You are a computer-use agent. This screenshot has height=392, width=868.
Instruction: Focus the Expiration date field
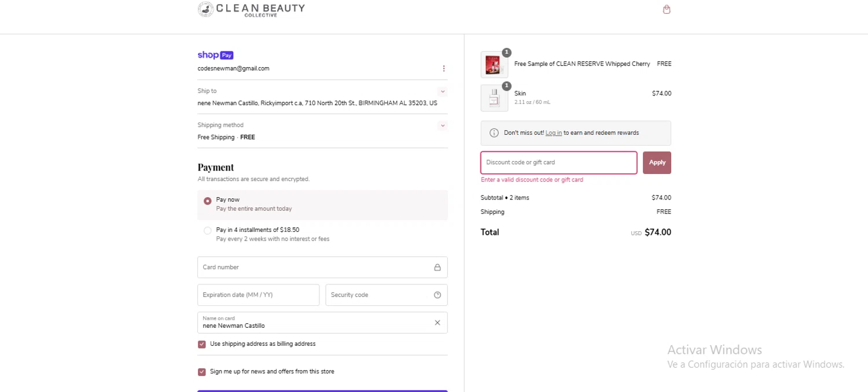pyautogui.click(x=258, y=295)
